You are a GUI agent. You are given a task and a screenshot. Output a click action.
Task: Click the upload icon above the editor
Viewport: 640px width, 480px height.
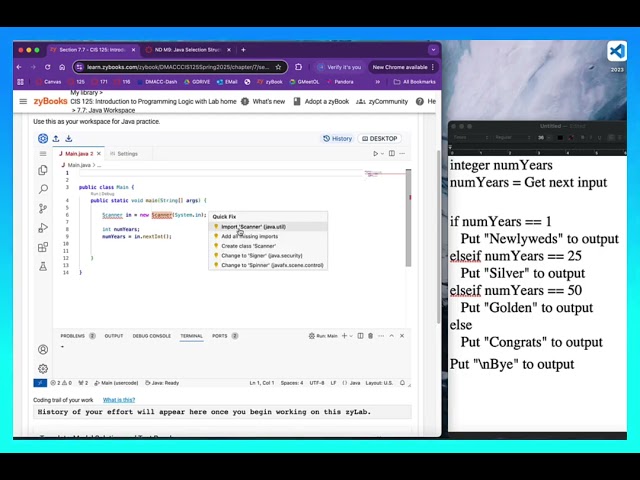[x=56, y=138]
